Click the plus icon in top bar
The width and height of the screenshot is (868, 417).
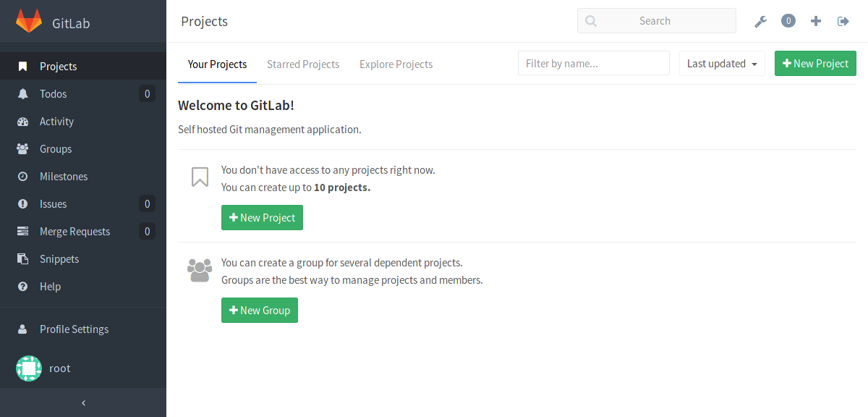816,21
